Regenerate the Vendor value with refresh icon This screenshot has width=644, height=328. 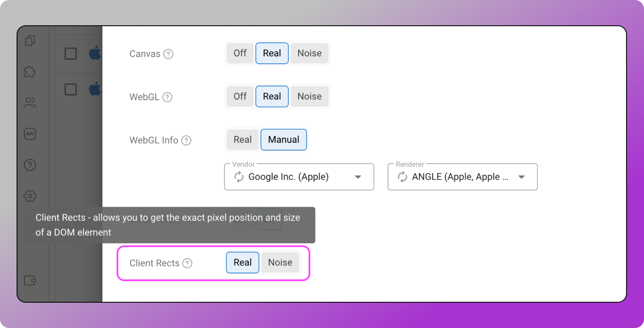[x=239, y=177]
